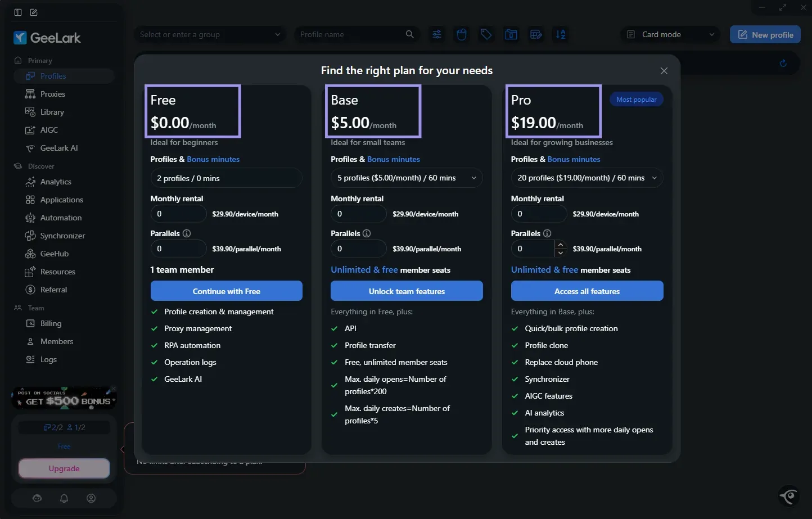Click the Parallels info icon in Free plan
This screenshot has width=812, height=519.
tap(187, 233)
